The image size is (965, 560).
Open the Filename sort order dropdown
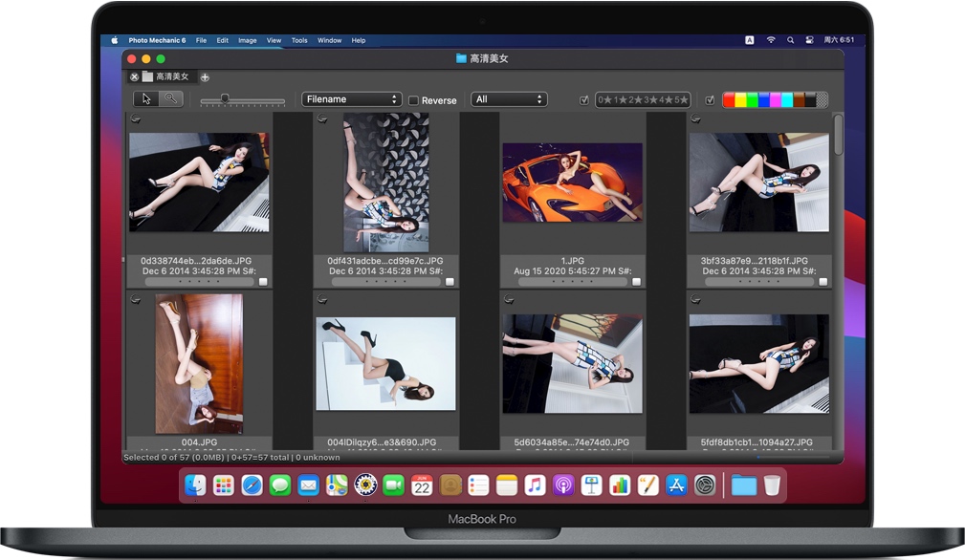coord(351,98)
